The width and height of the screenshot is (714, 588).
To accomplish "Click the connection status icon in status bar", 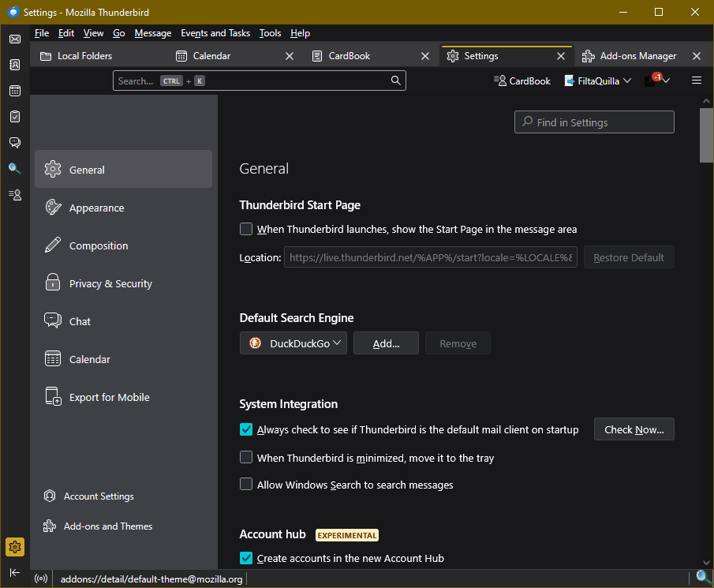I will (41, 579).
